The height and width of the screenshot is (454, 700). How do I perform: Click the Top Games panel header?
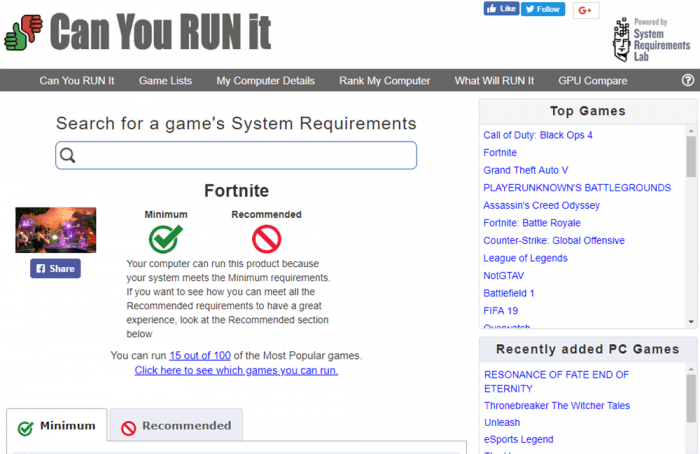588,111
